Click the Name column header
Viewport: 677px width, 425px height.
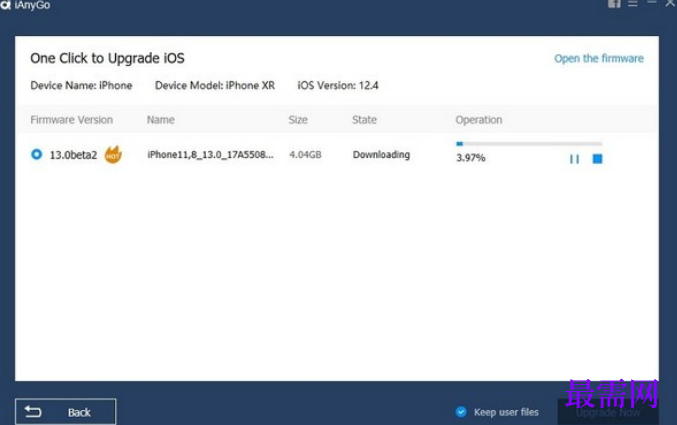tap(161, 120)
